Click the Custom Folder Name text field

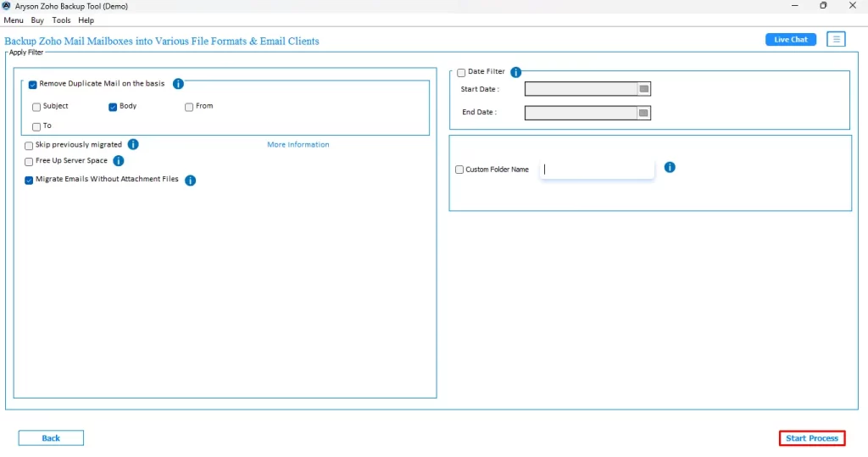pos(598,170)
